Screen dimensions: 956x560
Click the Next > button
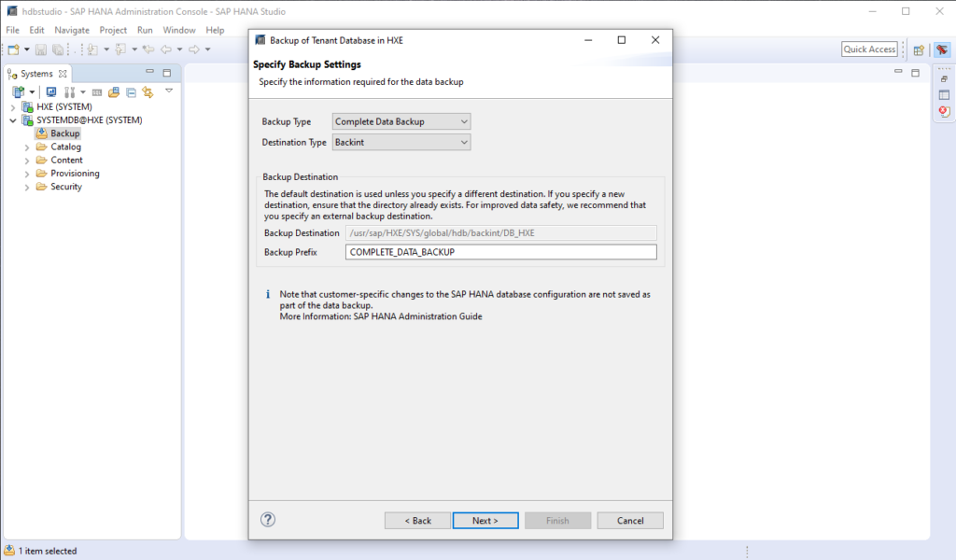point(485,521)
